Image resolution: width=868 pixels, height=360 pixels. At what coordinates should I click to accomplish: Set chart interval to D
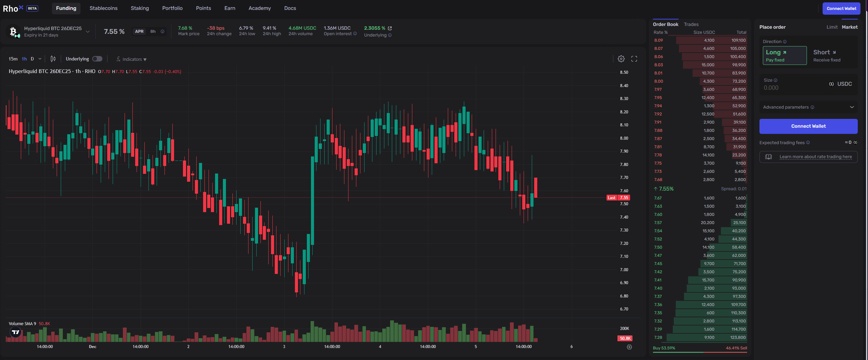[32, 59]
